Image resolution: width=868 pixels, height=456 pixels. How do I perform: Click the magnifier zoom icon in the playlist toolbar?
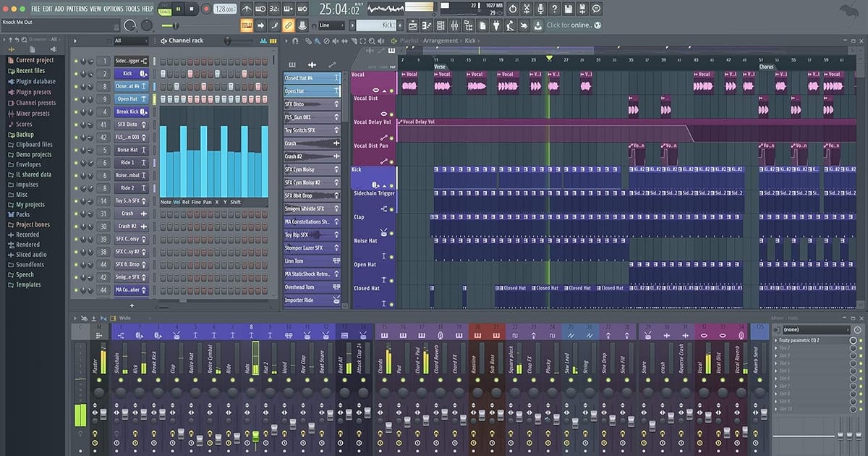(373, 41)
